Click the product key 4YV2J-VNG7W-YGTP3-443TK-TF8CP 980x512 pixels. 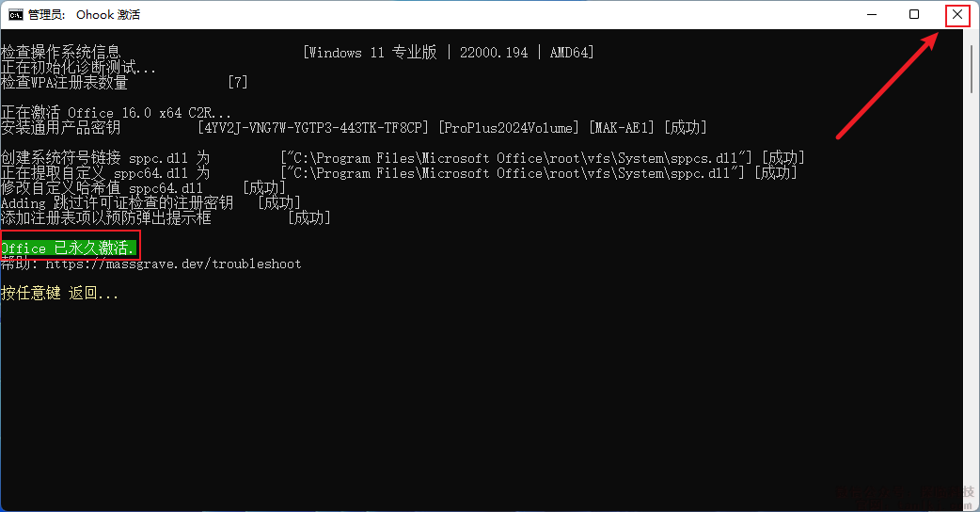pos(313,128)
